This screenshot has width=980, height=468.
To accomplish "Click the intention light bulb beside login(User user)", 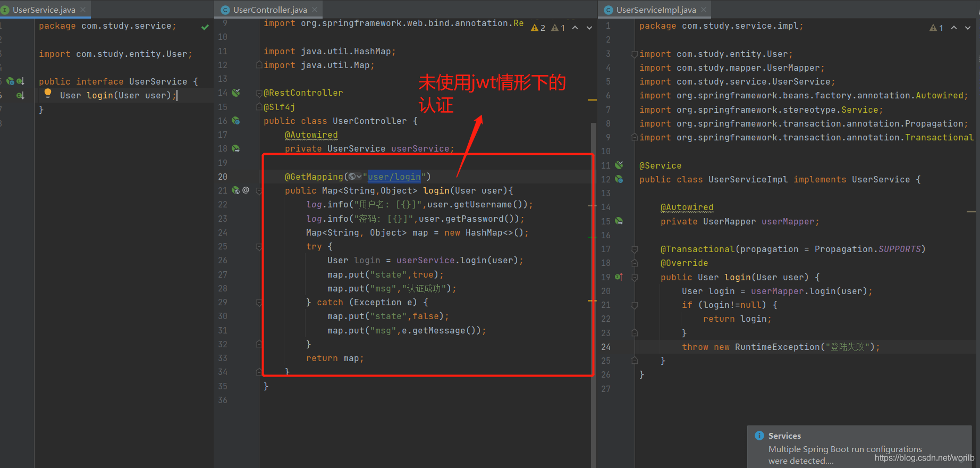I will pos(48,93).
